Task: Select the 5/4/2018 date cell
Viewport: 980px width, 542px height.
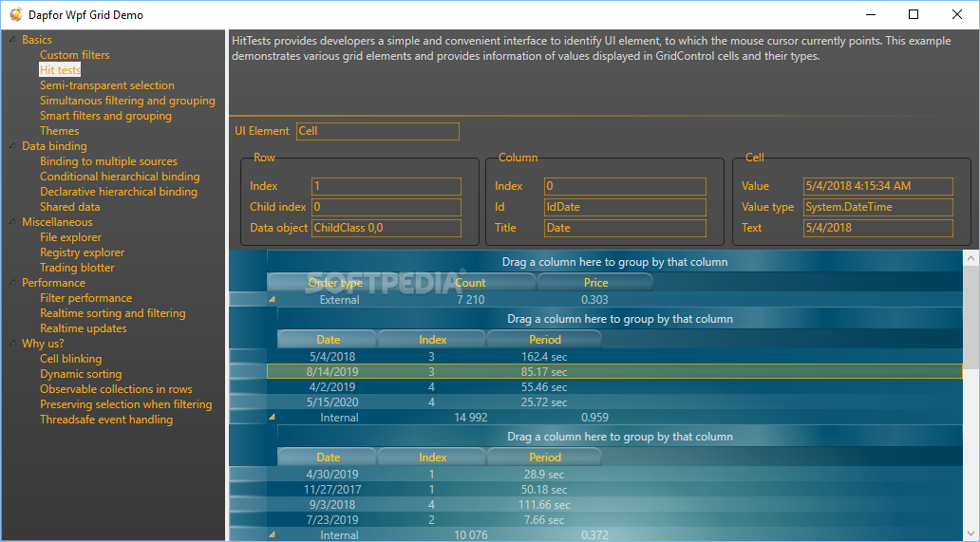Action: tap(332, 357)
